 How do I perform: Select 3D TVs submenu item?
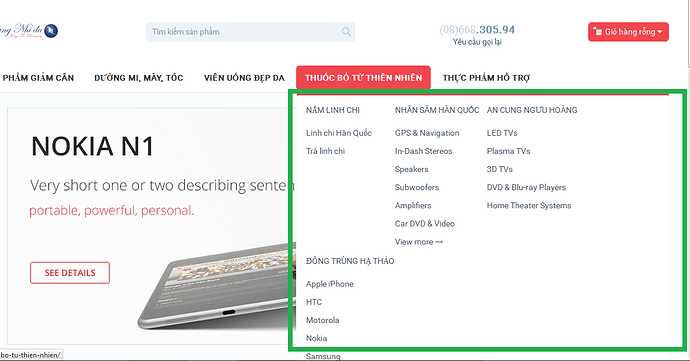point(499,169)
